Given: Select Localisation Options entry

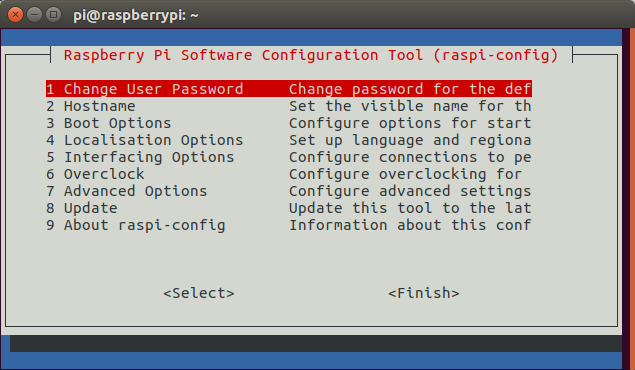Looking at the screenshot, I should (289, 140).
